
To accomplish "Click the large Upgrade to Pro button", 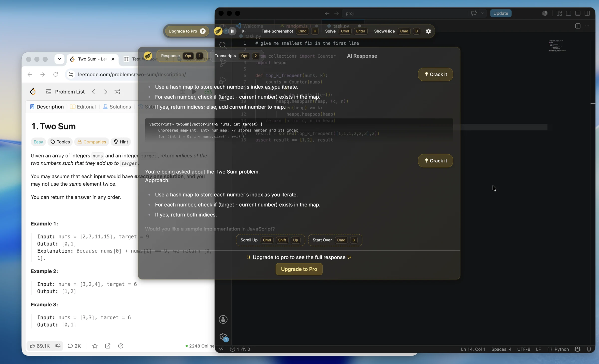I will (299, 269).
